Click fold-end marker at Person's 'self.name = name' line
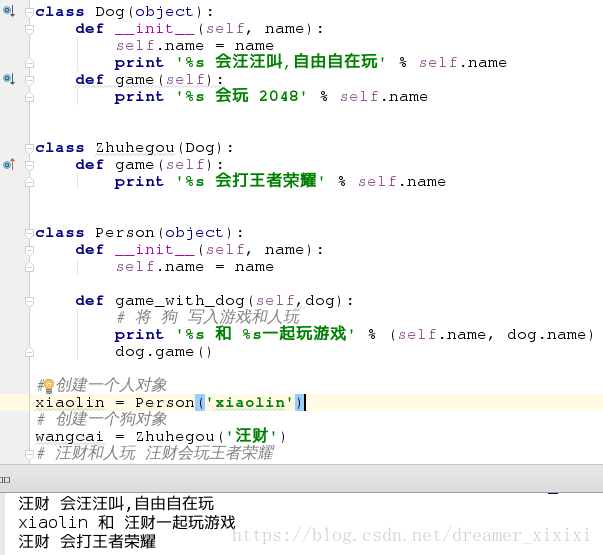The width and height of the screenshot is (603, 555). click(x=29, y=267)
